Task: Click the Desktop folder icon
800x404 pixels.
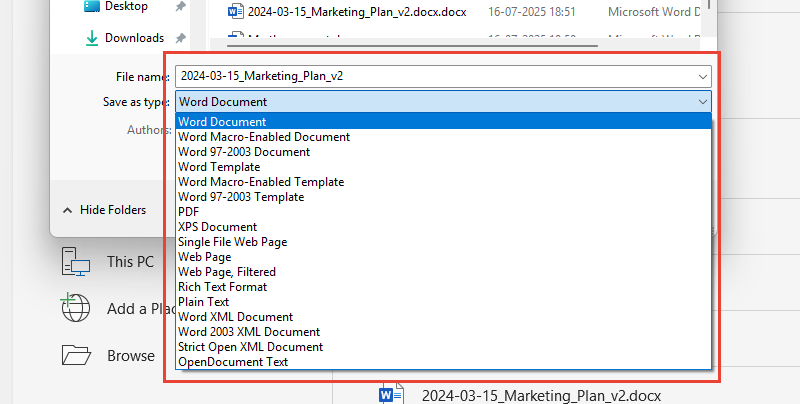Action: tap(92, 6)
